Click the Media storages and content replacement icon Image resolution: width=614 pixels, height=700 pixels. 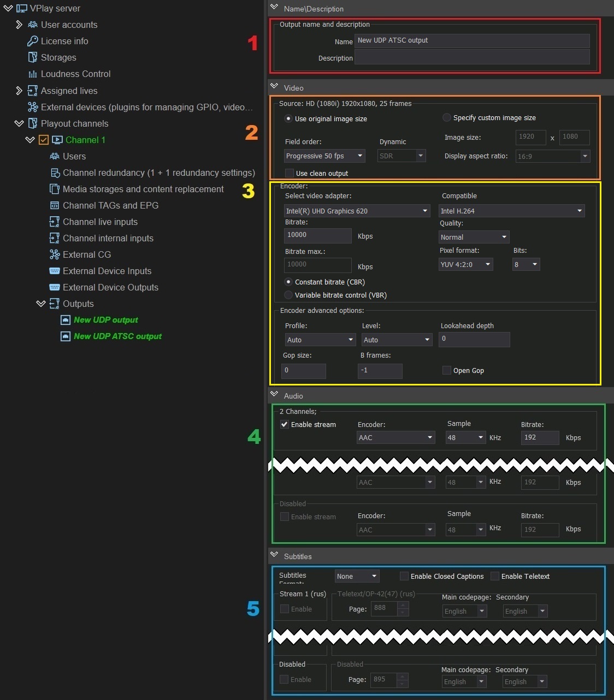[55, 189]
